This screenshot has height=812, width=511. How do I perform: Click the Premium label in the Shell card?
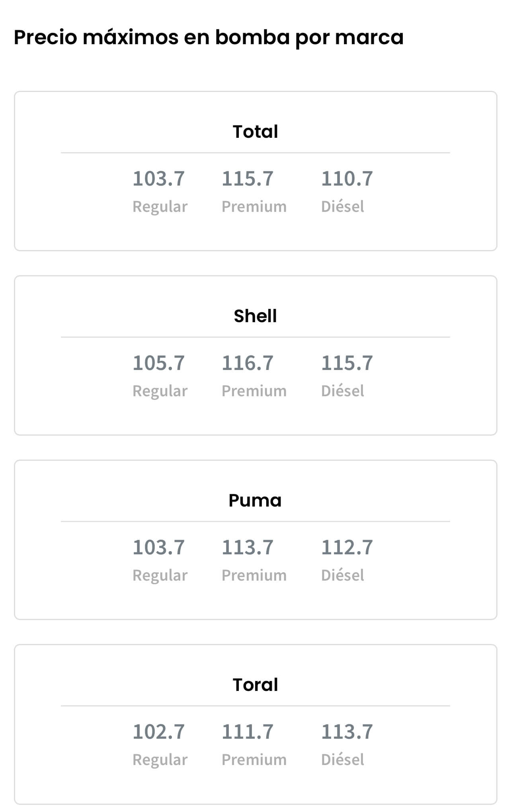(254, 391)
